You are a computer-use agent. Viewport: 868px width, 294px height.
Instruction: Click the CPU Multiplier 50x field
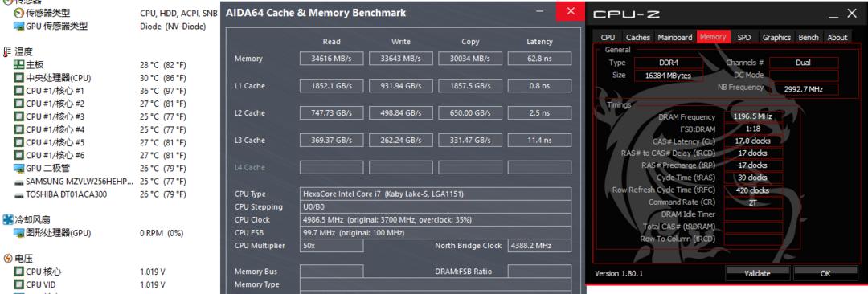click(x=332, y=246)
